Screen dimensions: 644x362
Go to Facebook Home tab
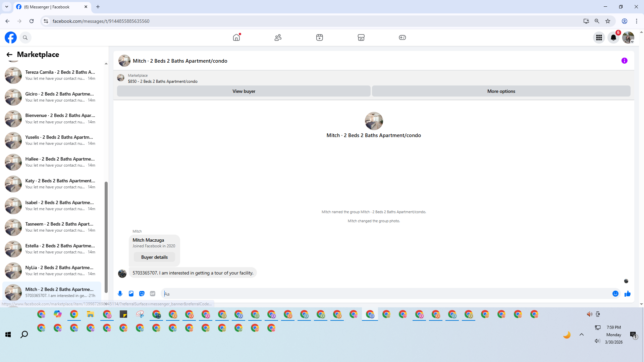(x=236, y=38)
